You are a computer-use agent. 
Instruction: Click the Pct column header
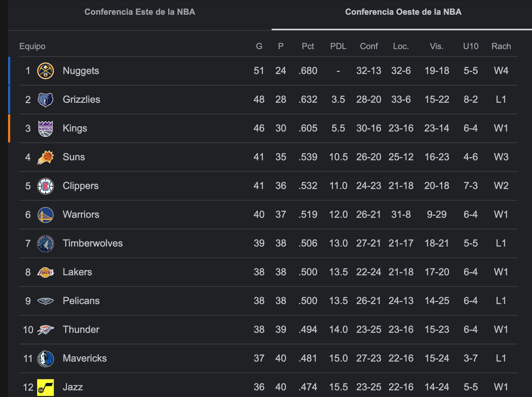tap(308, 46)
